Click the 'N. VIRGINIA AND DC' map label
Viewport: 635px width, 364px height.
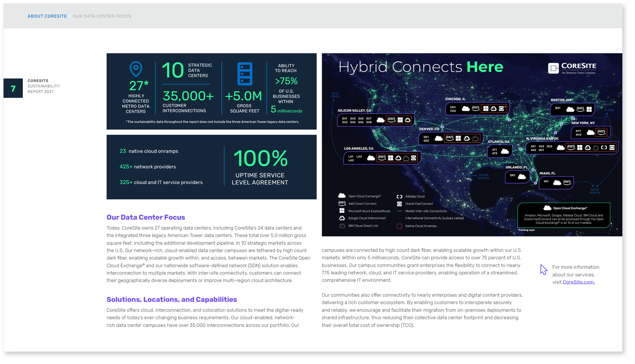(542, 138)
